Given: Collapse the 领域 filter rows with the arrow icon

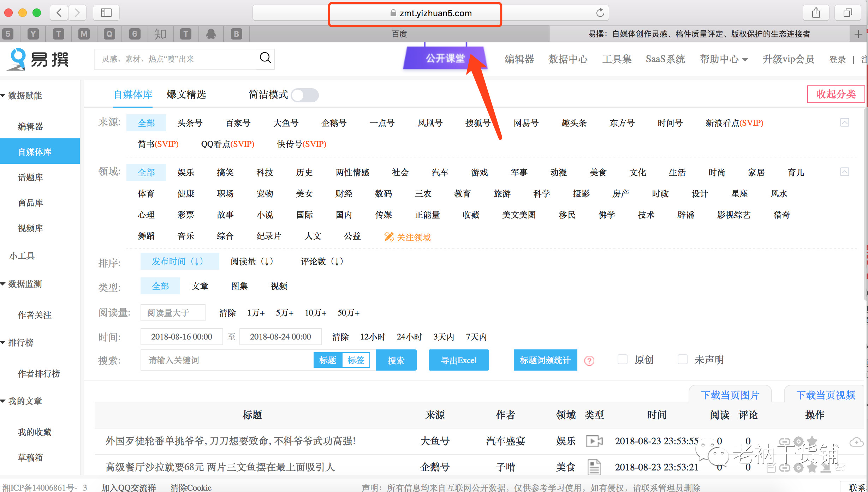Looking at the screenshot, I should point(845,172).
